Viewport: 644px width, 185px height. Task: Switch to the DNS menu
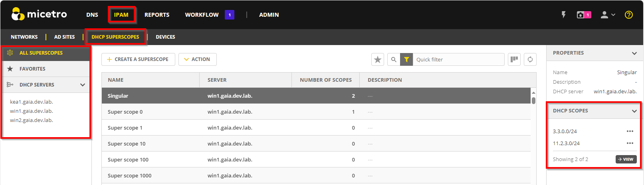(92, 15)
